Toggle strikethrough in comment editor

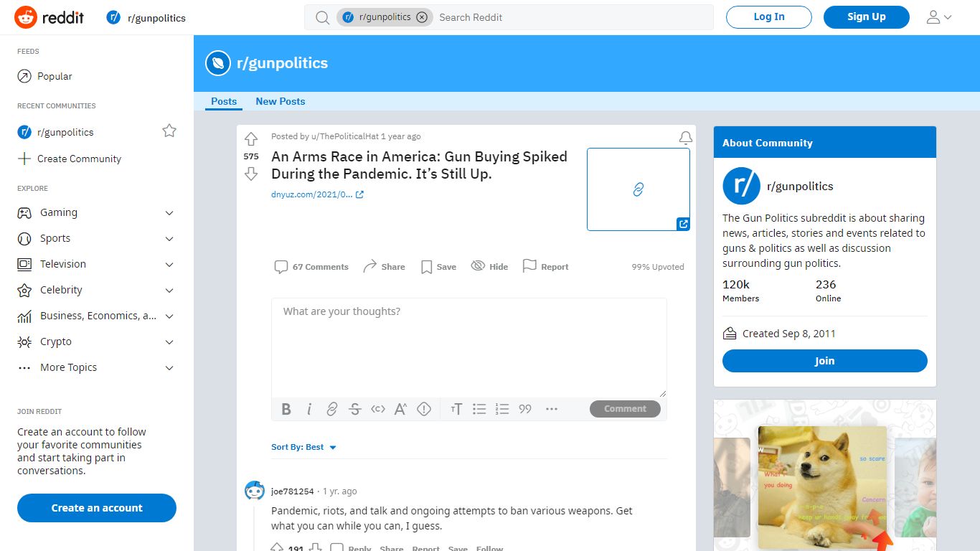point(354,409)
